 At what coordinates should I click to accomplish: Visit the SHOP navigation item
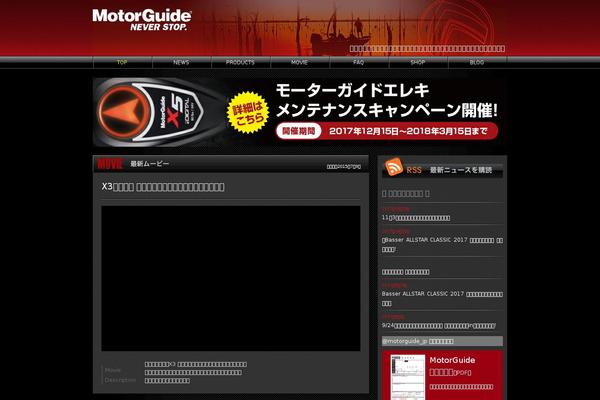click(x=418, y=62)
